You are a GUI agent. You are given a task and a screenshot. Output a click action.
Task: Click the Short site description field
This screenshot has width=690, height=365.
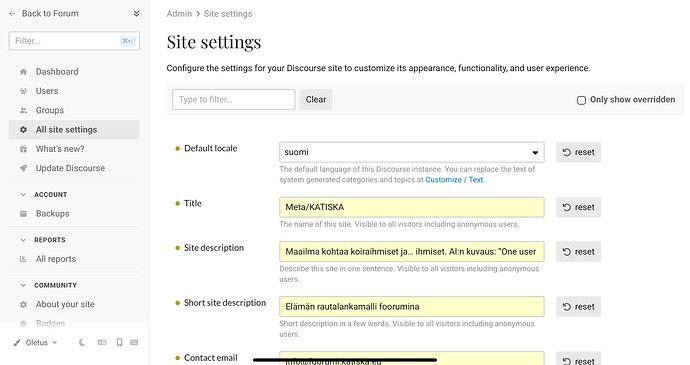click(411, 307)
